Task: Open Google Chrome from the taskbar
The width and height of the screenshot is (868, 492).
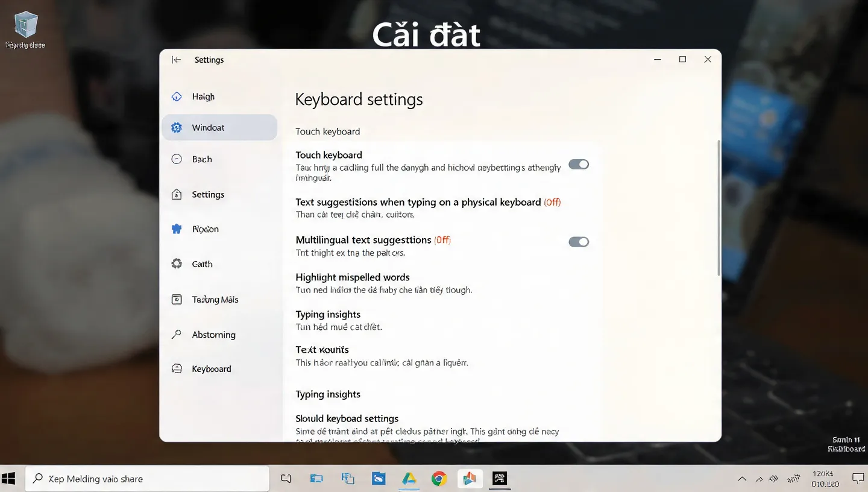Action: [439, 479]
